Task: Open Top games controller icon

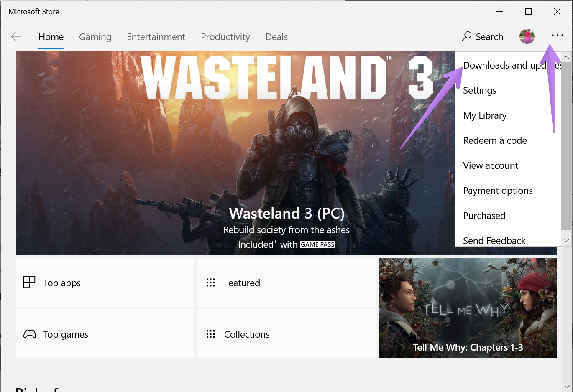Action: (29, 334)
